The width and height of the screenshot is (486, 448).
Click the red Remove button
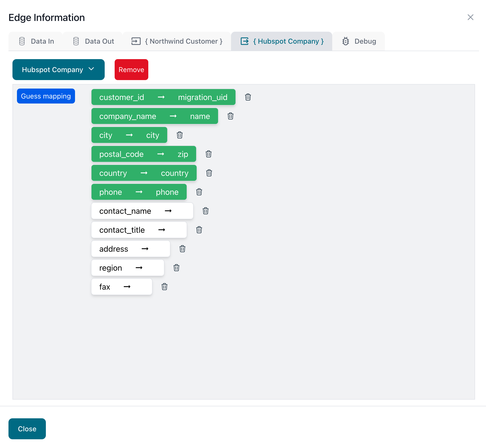coord(131,70)
